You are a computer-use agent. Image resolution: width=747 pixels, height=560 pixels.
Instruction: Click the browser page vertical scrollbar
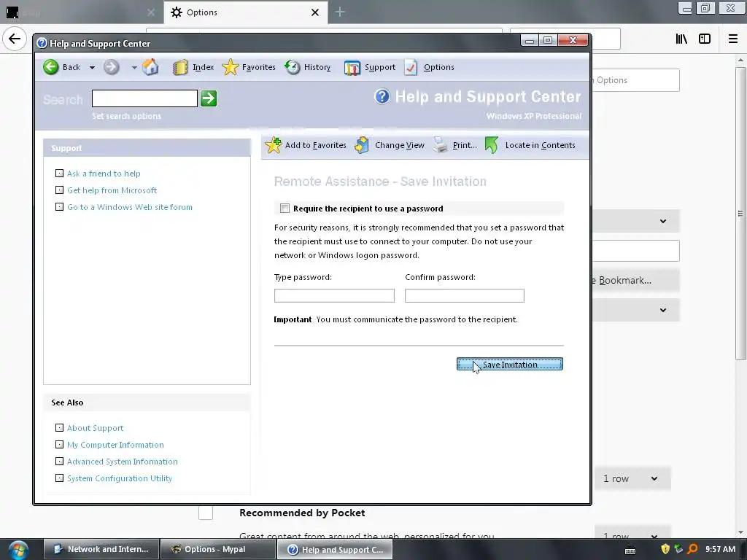tap(740, 214)
